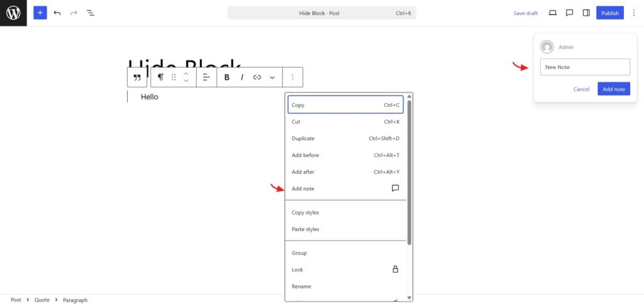Click the Publish button
644x304 pixels.
pos(610,13)
